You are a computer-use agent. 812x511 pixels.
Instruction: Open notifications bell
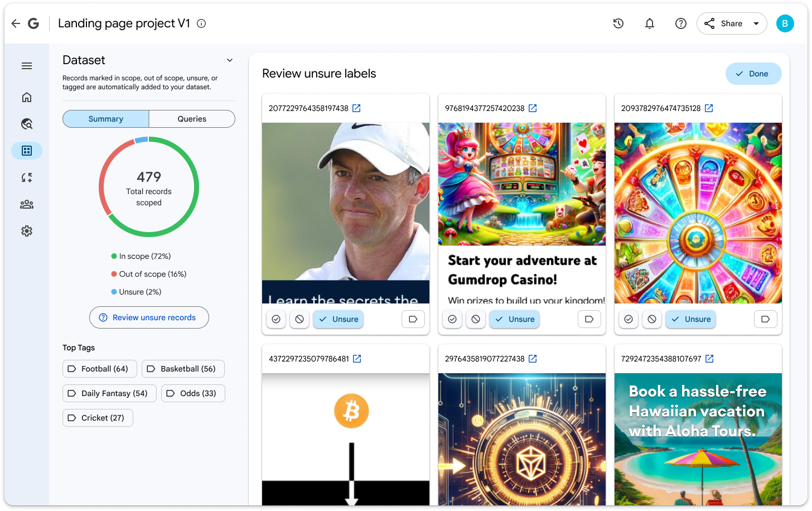pos(650,23)
